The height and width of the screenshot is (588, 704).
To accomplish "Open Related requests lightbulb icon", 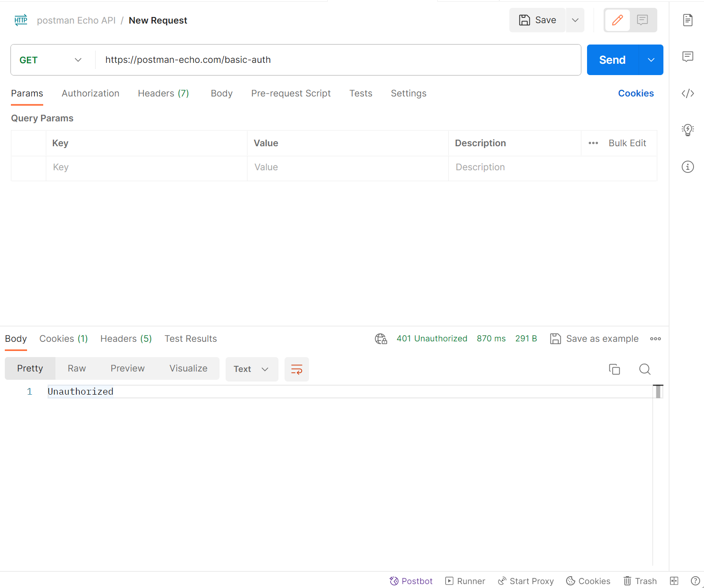I will coord(688,130).
